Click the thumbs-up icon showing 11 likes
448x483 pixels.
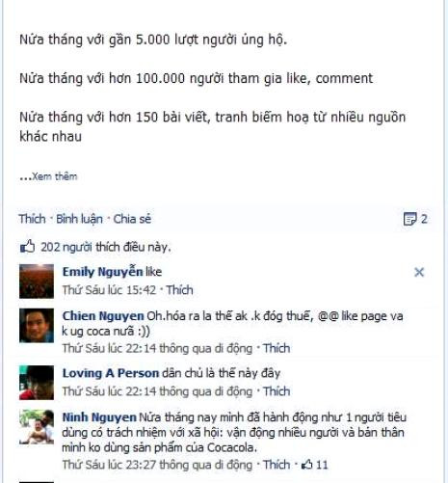coord(307,465)
